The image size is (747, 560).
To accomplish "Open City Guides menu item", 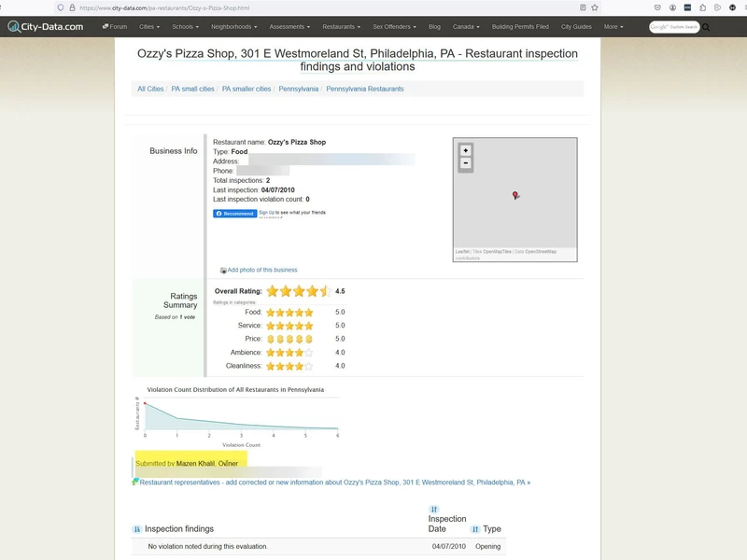I will [576, 27].
